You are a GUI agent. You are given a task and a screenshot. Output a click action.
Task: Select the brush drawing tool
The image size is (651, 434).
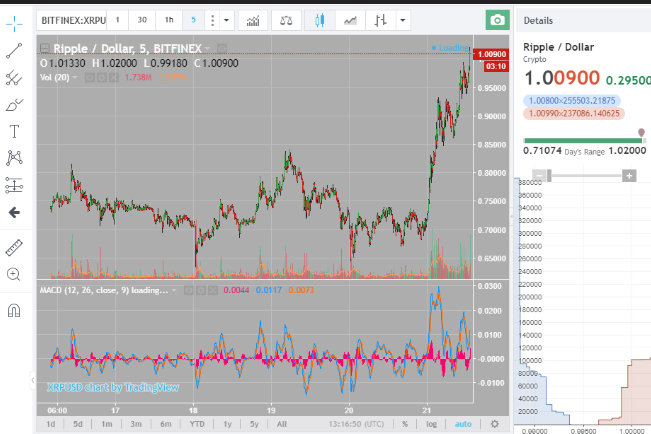click(14, 105)
